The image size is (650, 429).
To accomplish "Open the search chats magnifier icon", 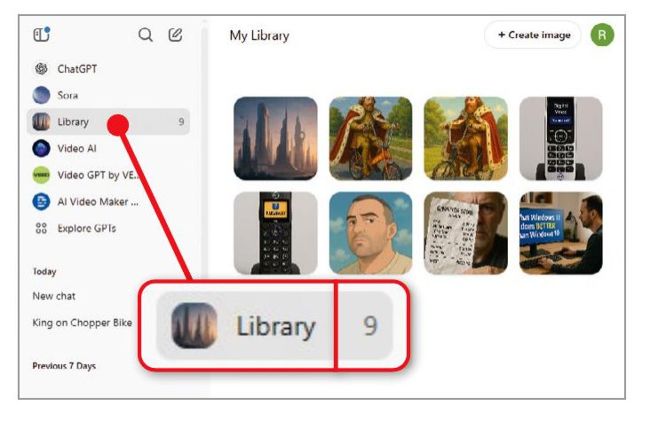I will pyautogui.click(x=146, y=35).
